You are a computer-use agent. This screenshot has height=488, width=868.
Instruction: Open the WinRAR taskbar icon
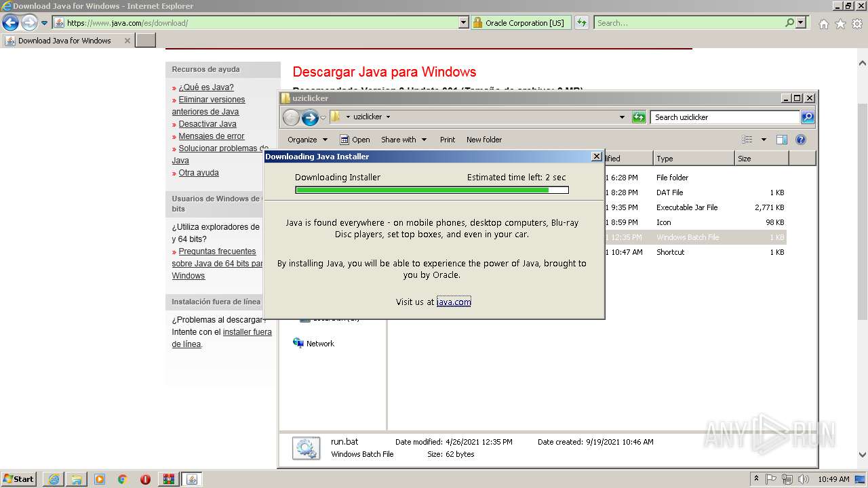click(x=168, y=479)
